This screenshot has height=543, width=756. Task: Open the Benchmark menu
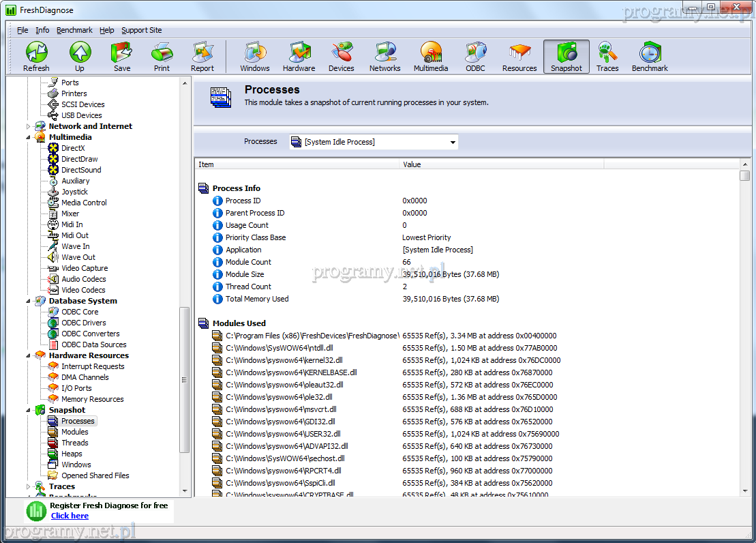tap(74, 30)
